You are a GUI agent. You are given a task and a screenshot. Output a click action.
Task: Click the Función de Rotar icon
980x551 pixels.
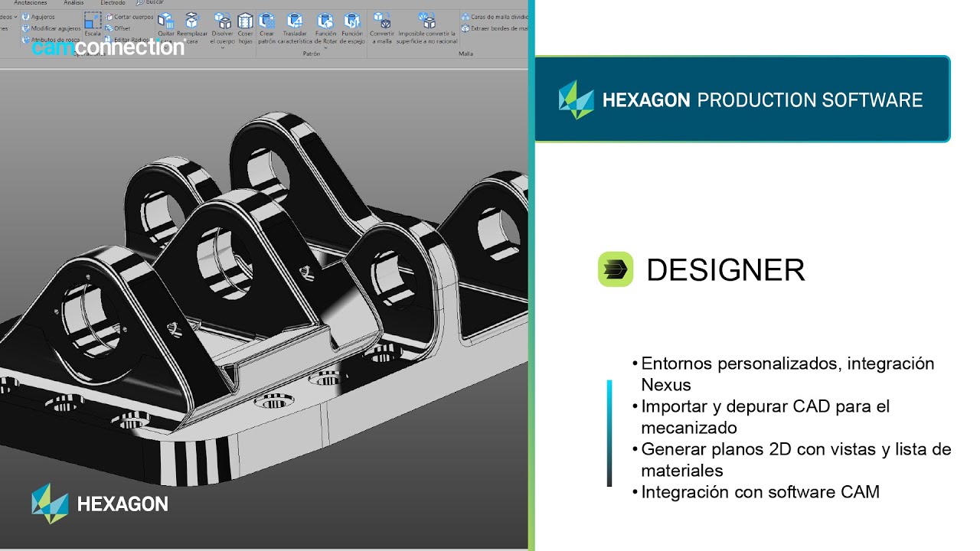click(325, 21)
